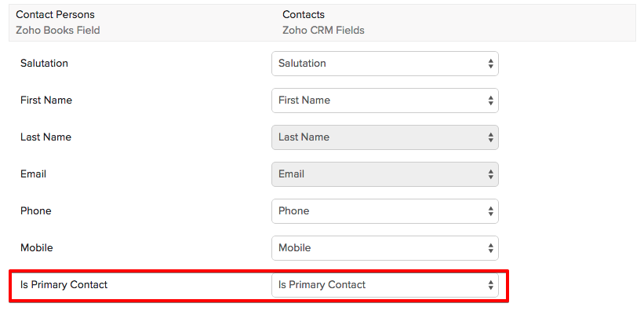Click the Zoho CRM Fields subheading
644x318 pixels.
(x=323, y=31)
